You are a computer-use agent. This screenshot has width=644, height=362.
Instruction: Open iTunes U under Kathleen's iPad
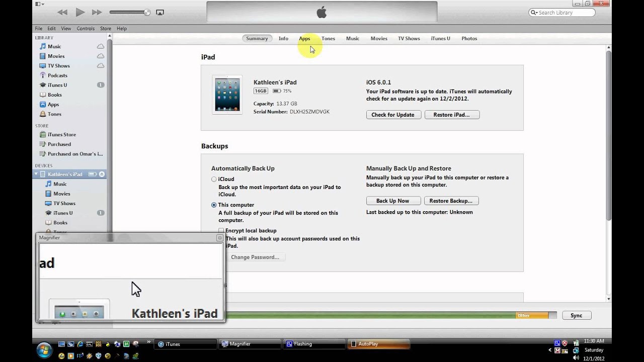(63, 213)
